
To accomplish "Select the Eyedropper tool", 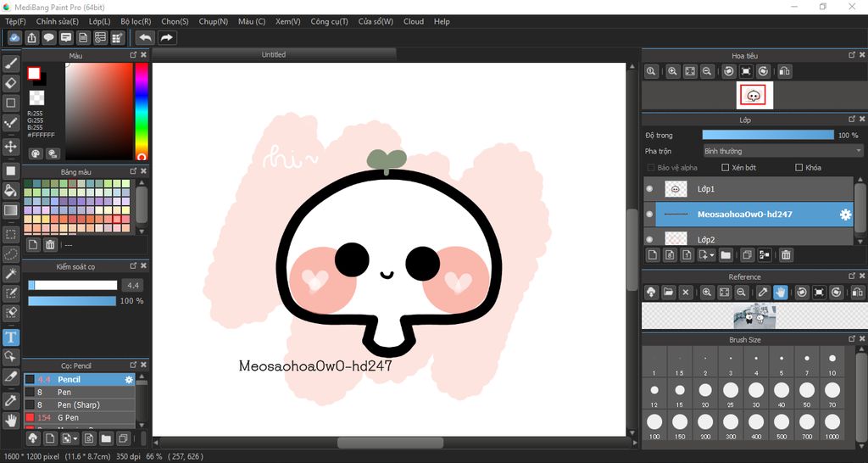I will 10,400.
